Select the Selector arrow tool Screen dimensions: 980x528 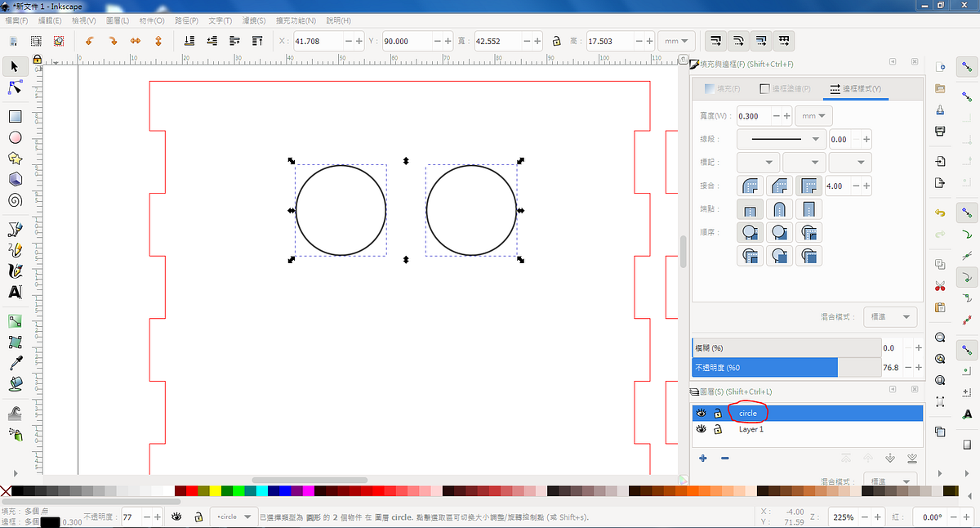click(15, 67)
